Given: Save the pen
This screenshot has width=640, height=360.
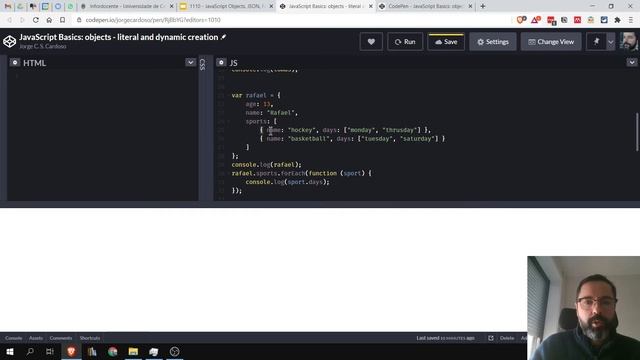Looking at the screenshot, I should tap(446, 42).
